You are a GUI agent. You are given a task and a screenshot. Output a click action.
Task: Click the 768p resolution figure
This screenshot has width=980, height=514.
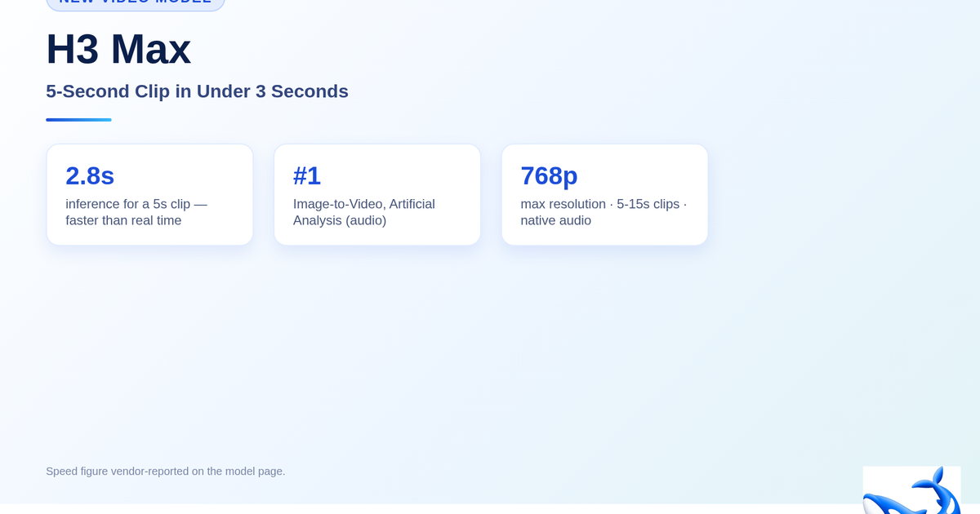pyautogui.click(x=549, y=175)
